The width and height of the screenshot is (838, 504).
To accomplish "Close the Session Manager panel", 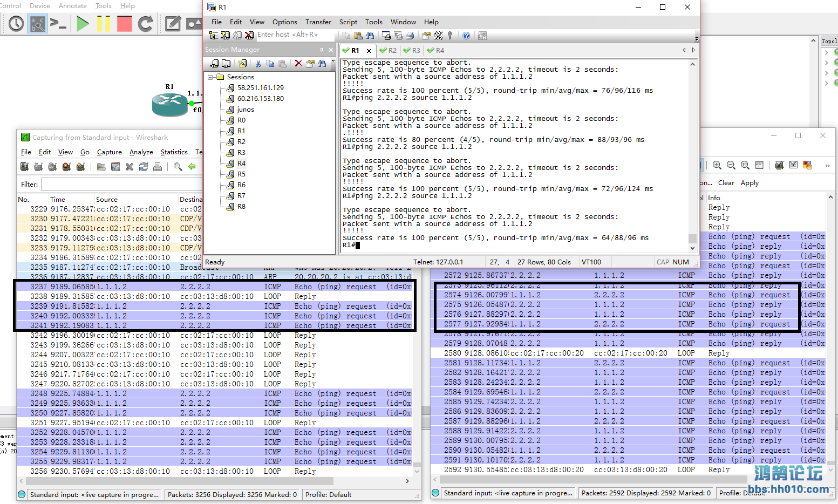I will pos(331,50).
